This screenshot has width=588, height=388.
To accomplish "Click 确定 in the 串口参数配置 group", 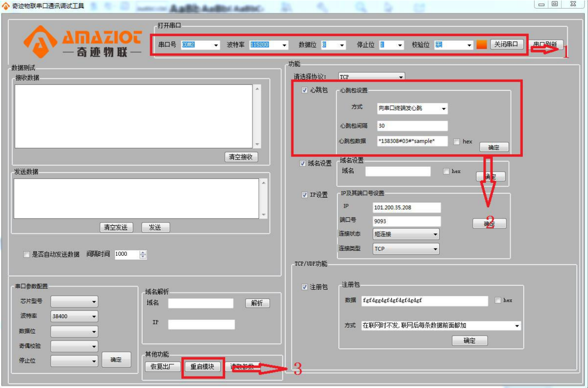I will tap(116, 359).
